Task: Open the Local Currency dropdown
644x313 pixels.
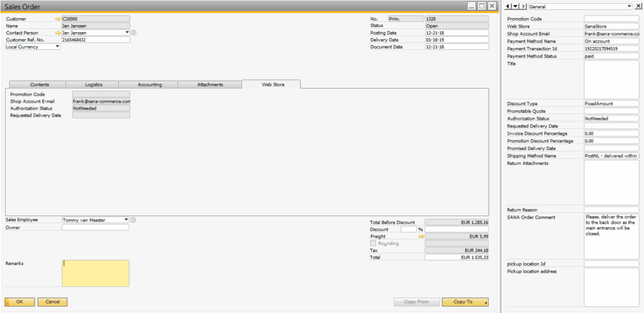Action: pyautogui.click(x=57, y=47)
